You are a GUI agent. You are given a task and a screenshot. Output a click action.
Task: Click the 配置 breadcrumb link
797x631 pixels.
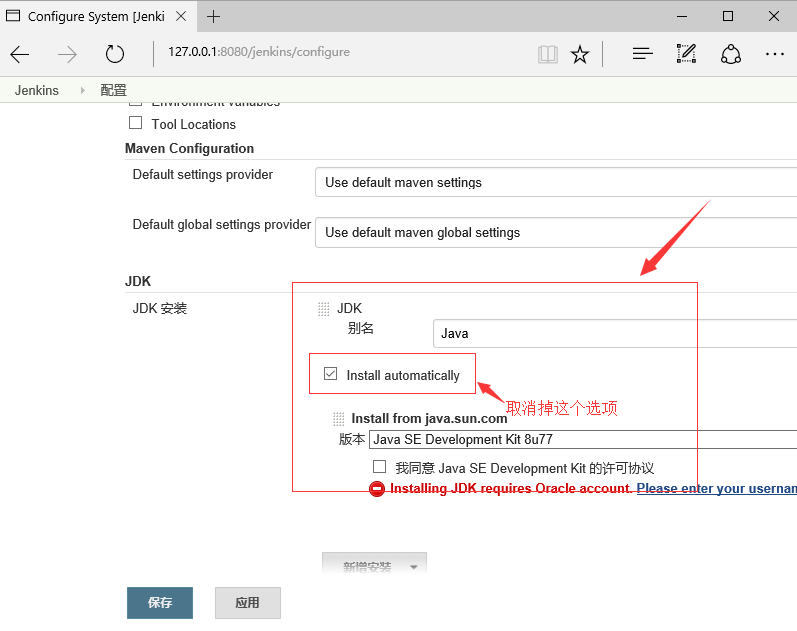(113, 90)
